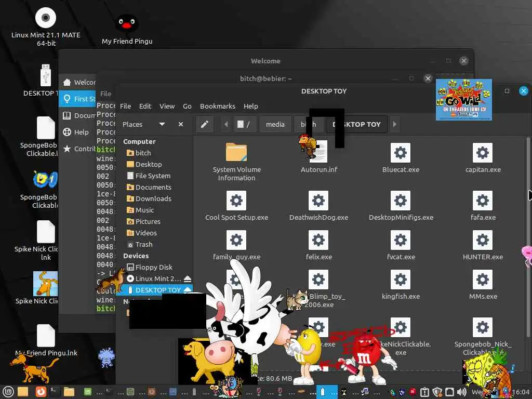Open the Go menu

pos(187,106)
